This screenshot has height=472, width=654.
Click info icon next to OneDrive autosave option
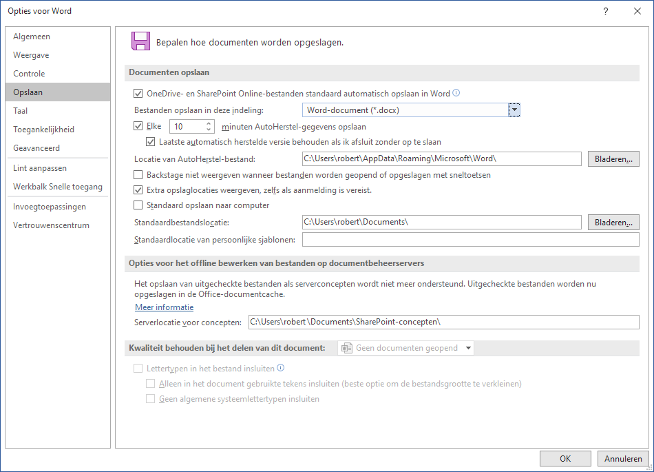coord(456,93)
